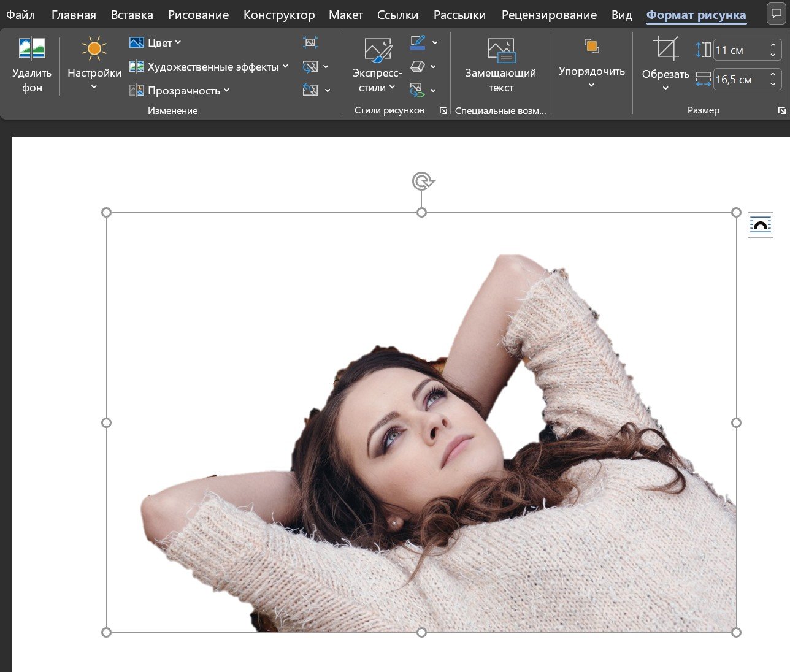Screen dimensions: 790x672
Task: Click the Обрезать crop icon
Action: (x=665, y=49)
